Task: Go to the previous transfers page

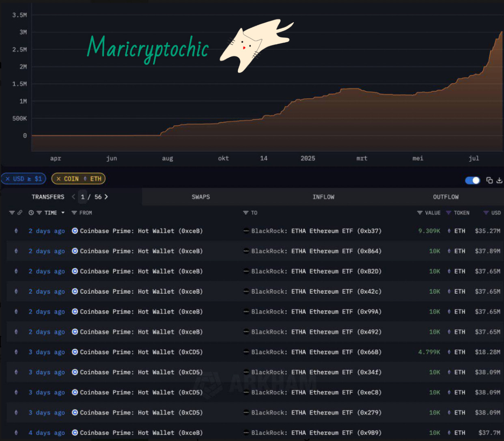Action: [x=73, y=197]
